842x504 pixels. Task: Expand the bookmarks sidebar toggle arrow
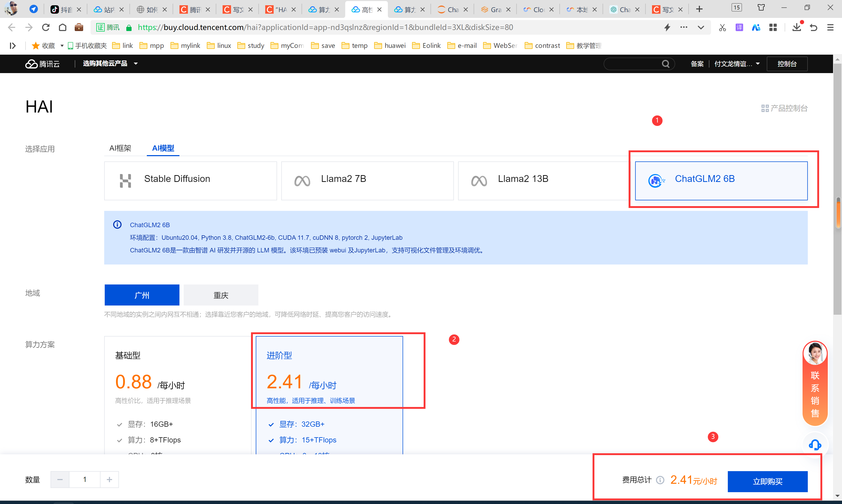pyautogui.click(x=13, y=46)
